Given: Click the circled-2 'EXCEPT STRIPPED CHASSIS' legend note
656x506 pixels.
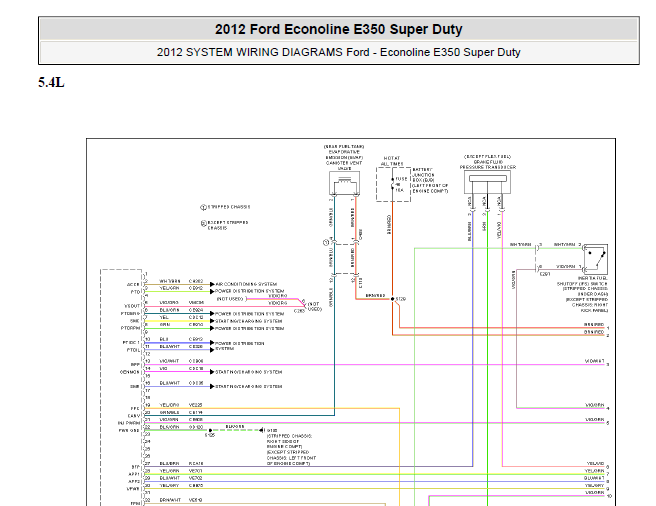Looking at the screenshot, I should point(224,225).
